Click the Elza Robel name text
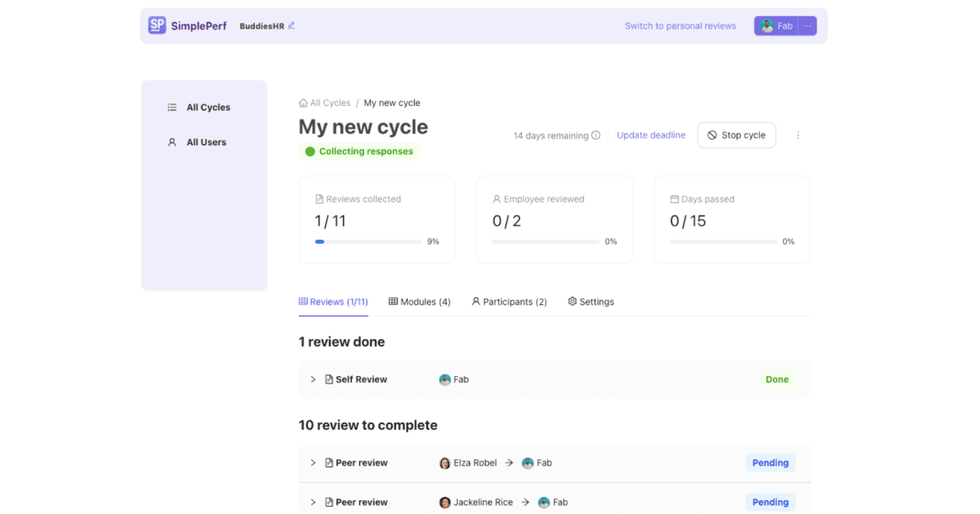Image resolution: width=980 pixels, height=514 pixels. pyautogui.click(x=475, y=463)
